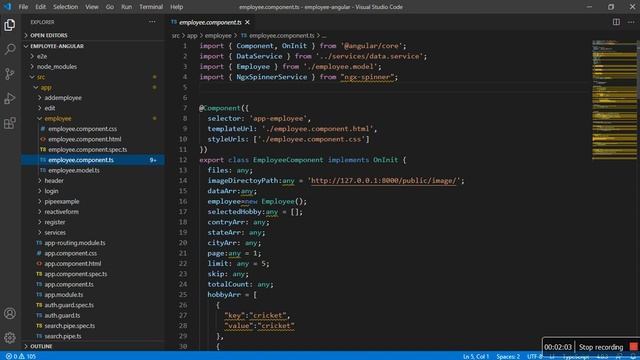Open the Terminal menu

pyautogui.click(x=151, y=7)
